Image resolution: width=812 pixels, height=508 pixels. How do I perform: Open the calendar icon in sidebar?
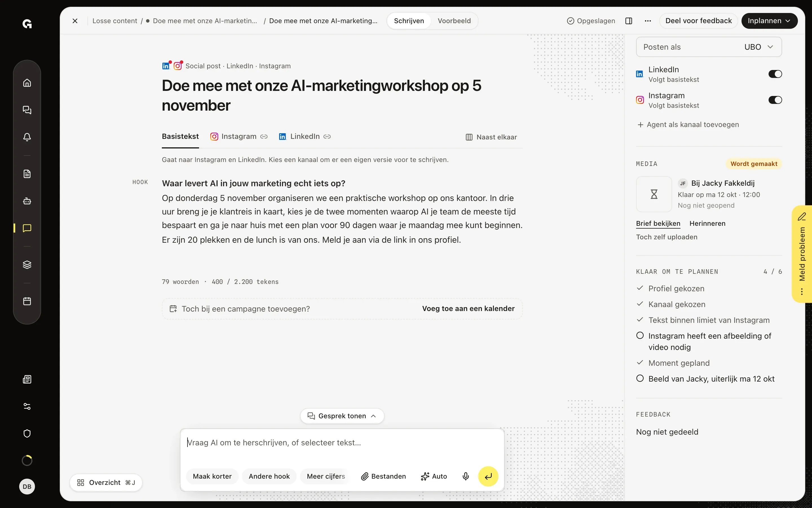27,301
